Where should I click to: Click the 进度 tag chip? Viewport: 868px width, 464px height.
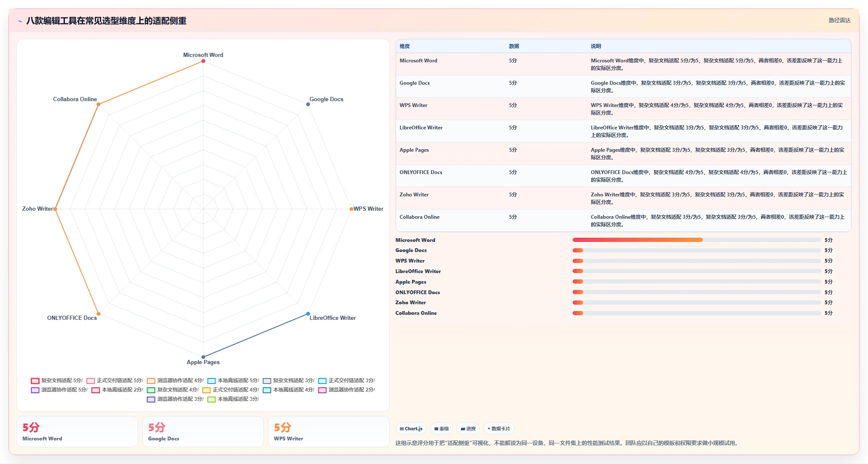[468, 429]
